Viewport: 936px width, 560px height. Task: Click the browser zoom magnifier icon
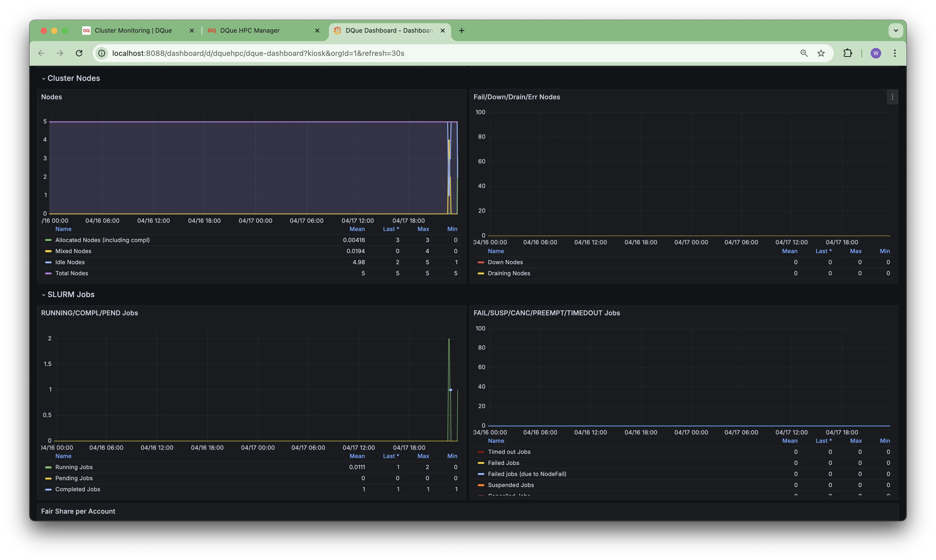(804, 53)
